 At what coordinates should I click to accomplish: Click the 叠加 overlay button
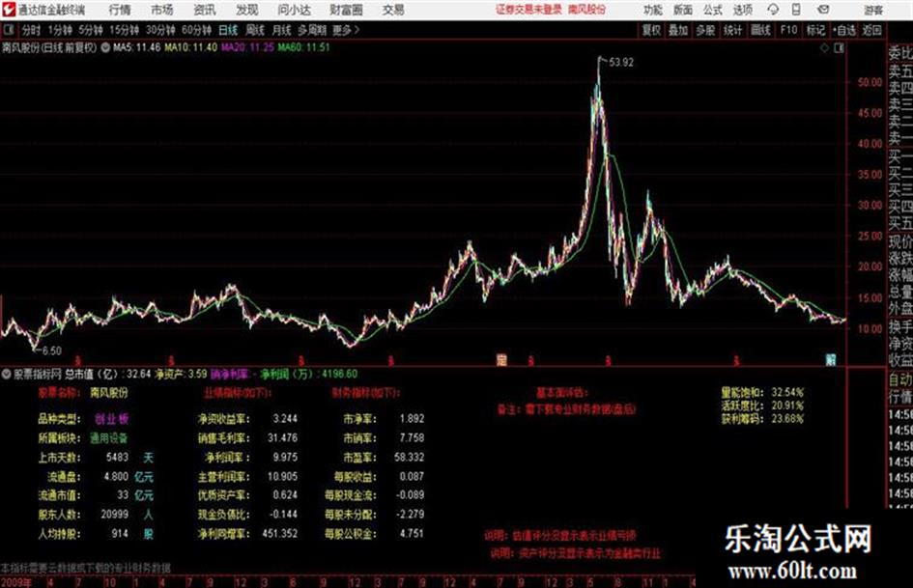(x=678, y=30)
